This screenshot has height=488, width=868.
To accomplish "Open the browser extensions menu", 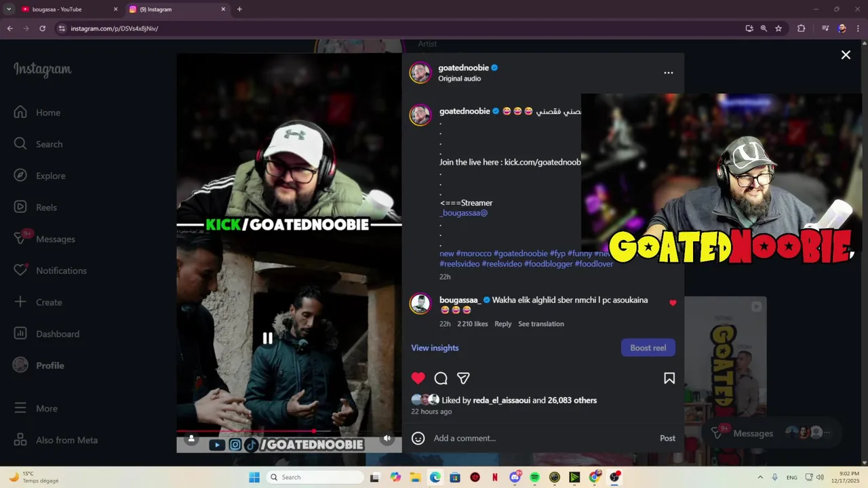I will [801, 28].
